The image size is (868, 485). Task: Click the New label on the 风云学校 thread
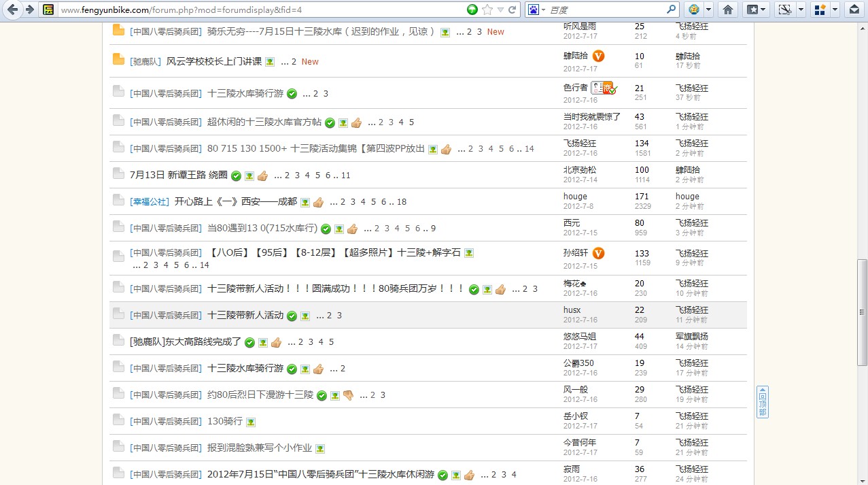click(x=309, y=61)
